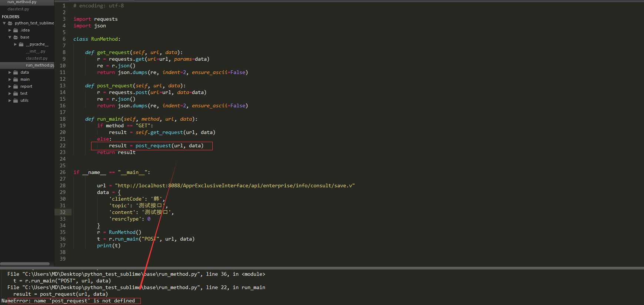Click the 'requests.post(url=url, data=data)' line
The width and height of the screenshot is (644, 305).
coord(152,93)
